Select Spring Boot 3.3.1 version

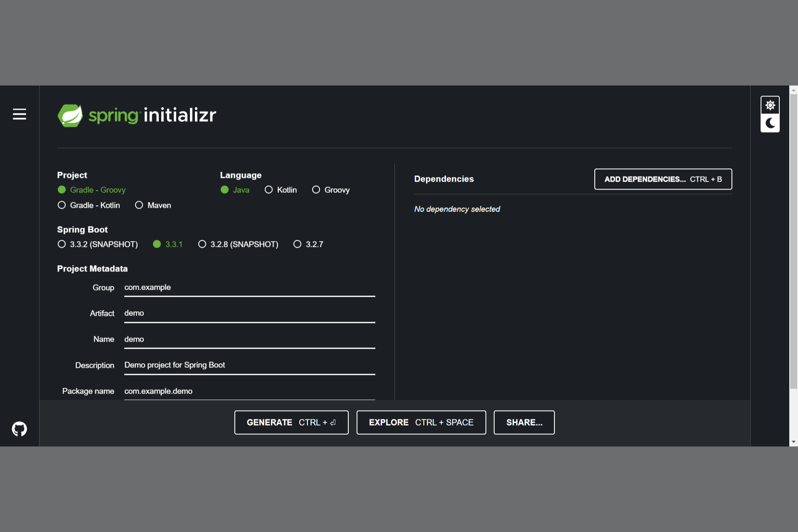click(167, 244)
